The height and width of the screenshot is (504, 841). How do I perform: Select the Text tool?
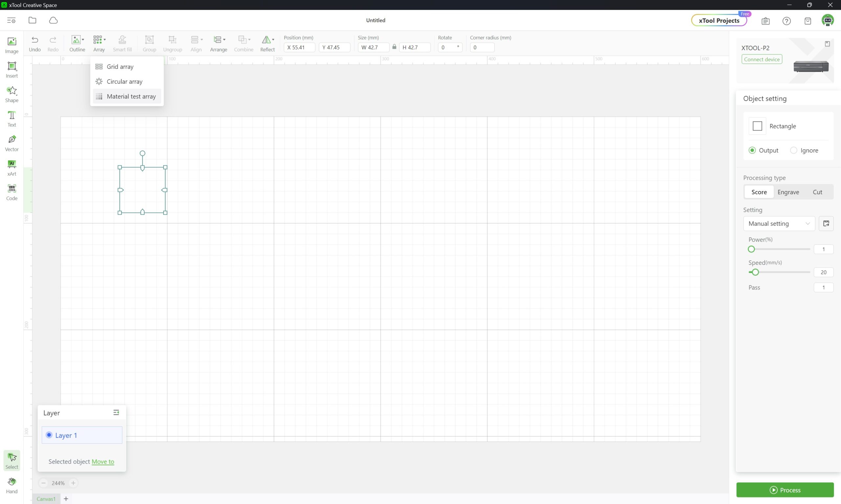click(12, 118)
